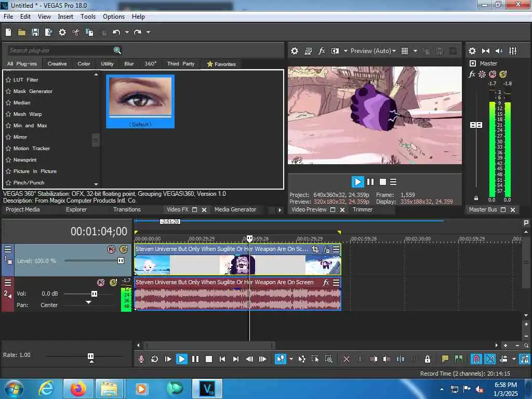This screenshot has height=399, width=532.
Task: Click the preview Overlays grid icon
Action: (x=404, y=51)
